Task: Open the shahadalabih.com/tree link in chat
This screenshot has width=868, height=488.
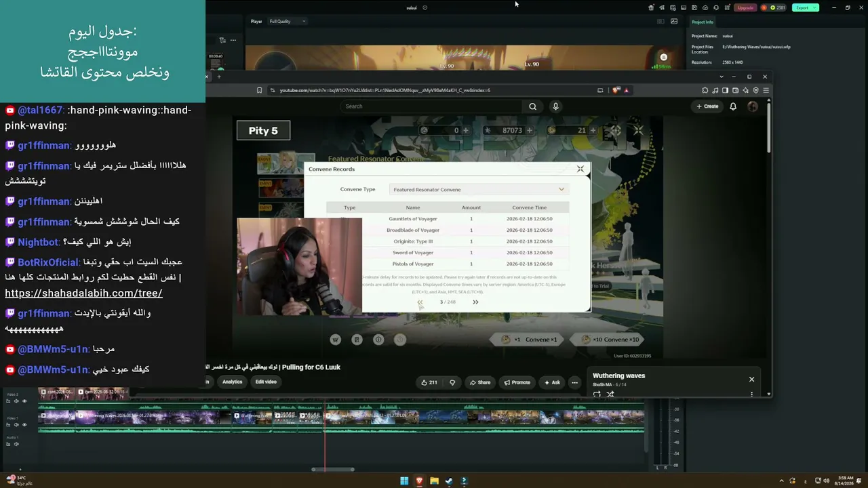Action: coord(83,293)
